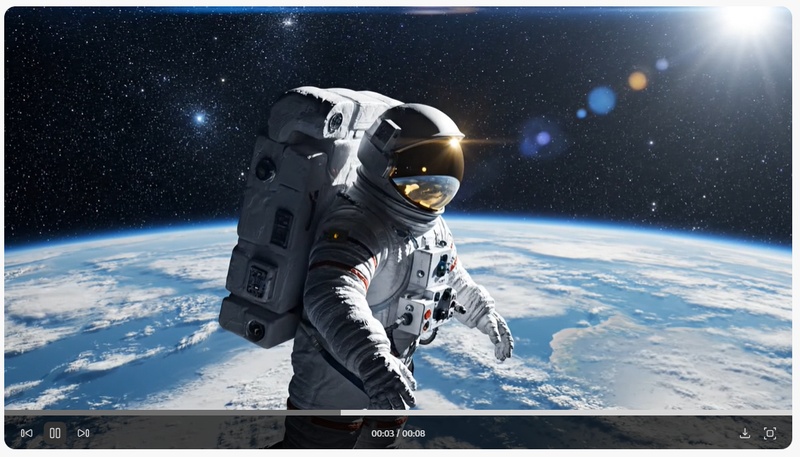Skip to the previous video
Screen dimensions: 800x457
27,434
